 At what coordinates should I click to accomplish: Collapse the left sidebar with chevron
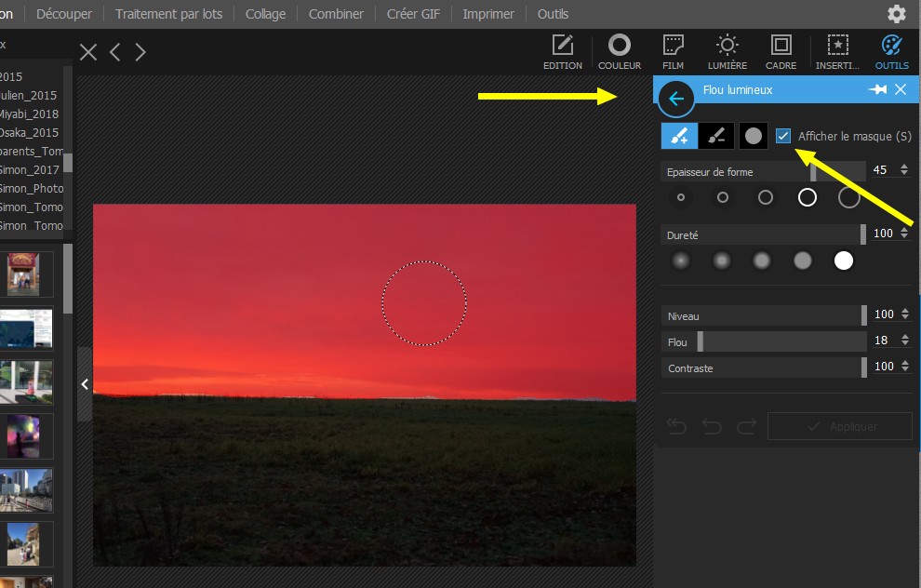click(85, 384)
